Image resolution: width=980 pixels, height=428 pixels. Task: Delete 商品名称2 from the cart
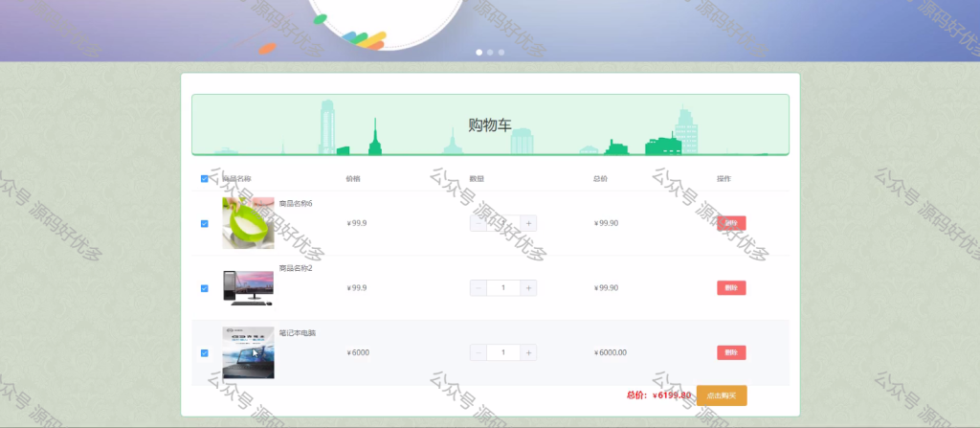(731, 288)
